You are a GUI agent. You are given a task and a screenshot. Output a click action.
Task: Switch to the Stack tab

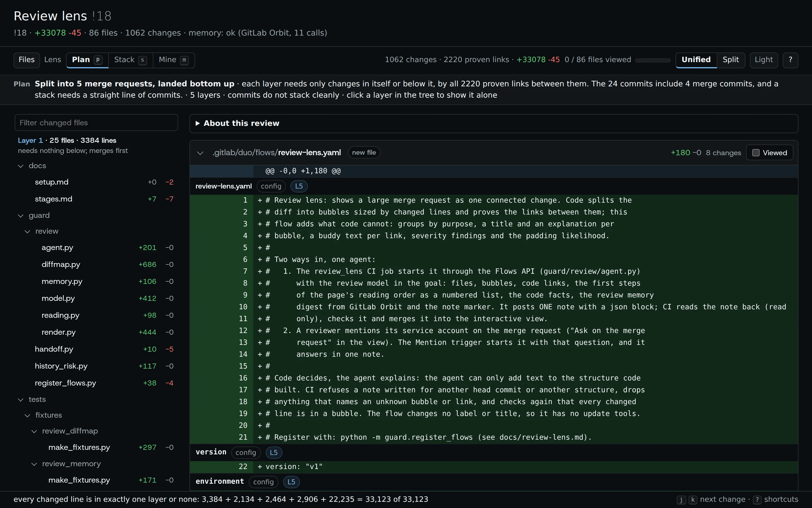131,60
